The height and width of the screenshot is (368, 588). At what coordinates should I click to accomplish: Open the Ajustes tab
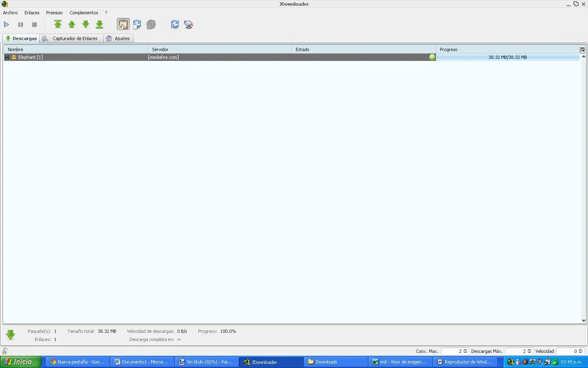click(118, 38)
